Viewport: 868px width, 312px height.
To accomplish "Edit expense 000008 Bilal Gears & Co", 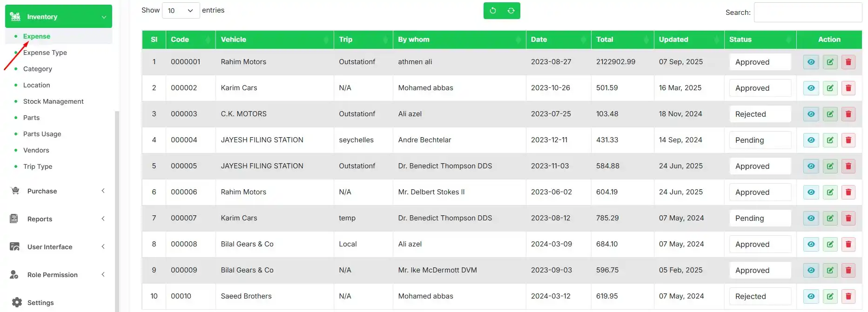I will (x=830, y=244).
